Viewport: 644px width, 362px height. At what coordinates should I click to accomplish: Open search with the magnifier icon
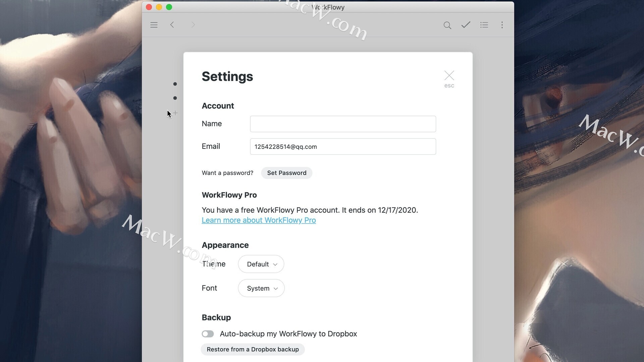[x=447, y=25]
